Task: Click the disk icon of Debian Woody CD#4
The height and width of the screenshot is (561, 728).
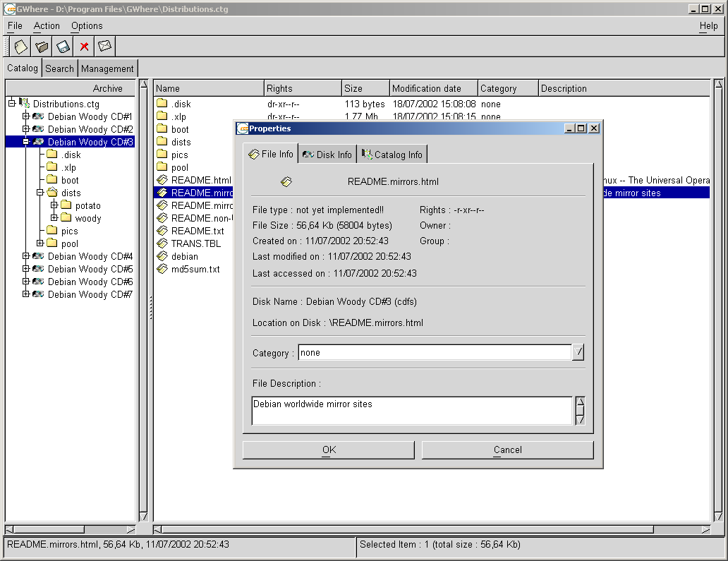Action: pos(39,256)
